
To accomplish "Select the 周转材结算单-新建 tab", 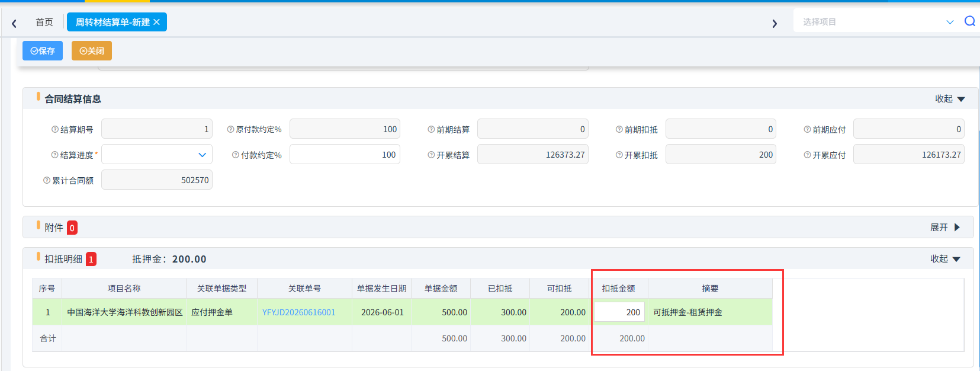I will 113,22.
